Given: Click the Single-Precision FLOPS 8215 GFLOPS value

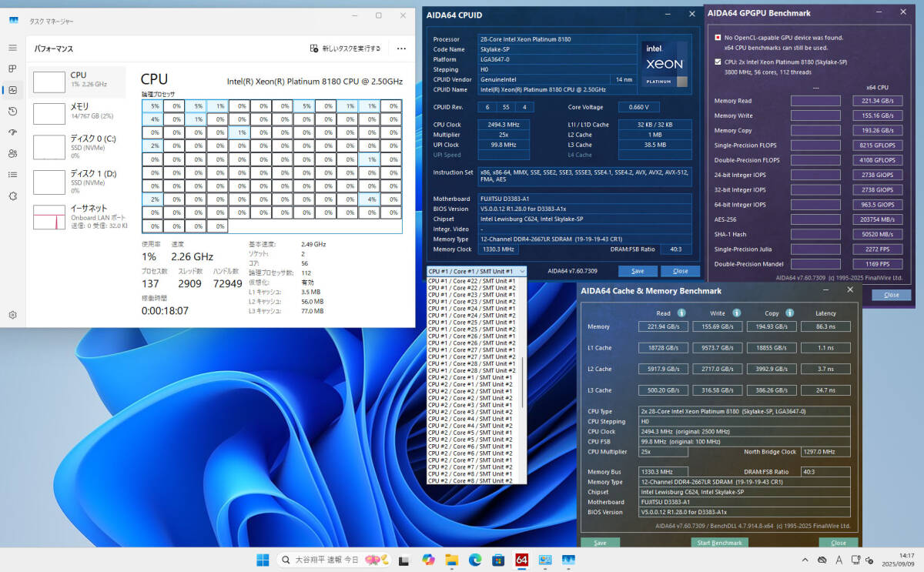Looking at the screenshot, I should [x=877, y=146].
